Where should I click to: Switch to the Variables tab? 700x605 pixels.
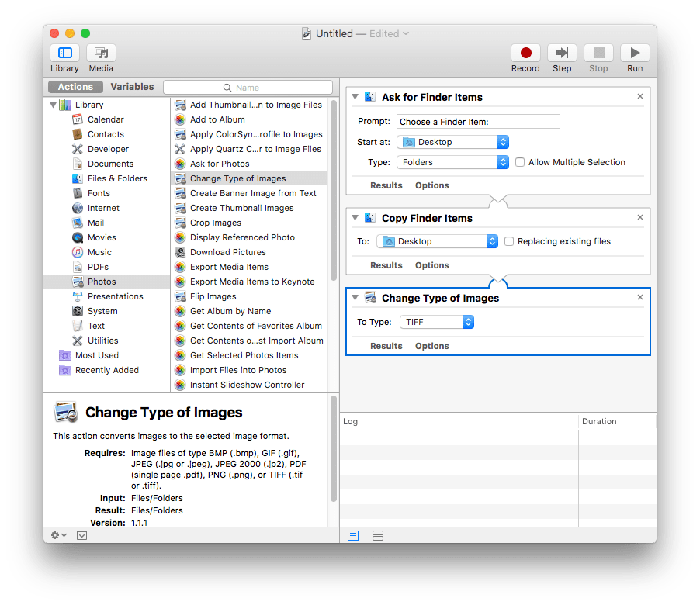(132, 87)
